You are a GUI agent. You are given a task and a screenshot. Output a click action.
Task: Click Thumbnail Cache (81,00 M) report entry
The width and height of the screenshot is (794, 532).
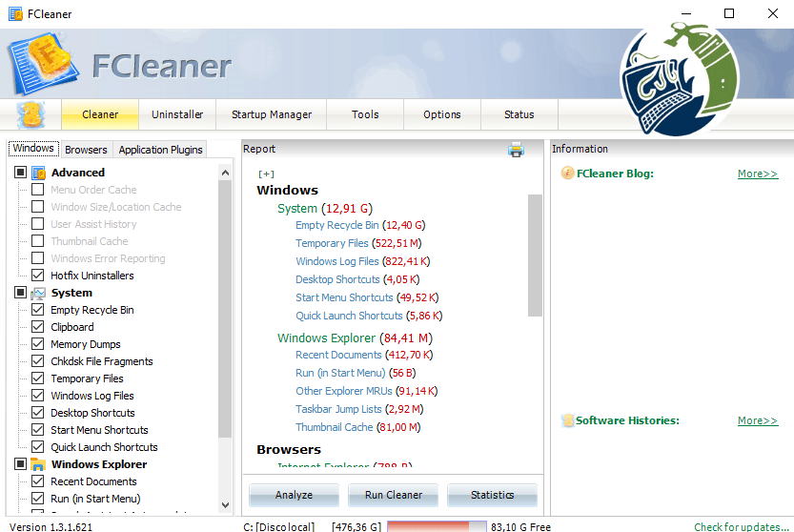[358, 427]
